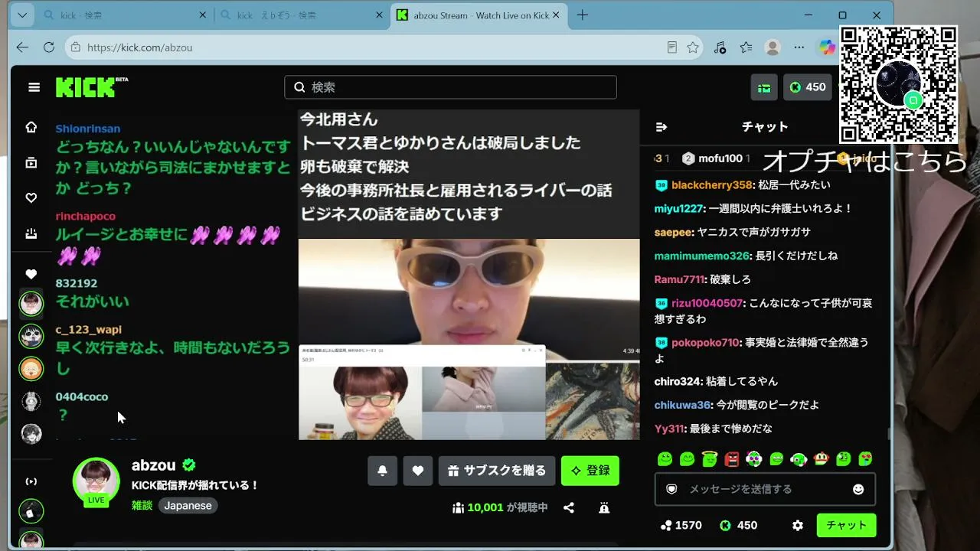Viewport: 980px width, 551px height.
Task: Click the abzou channel name
Action: (154, 465)
